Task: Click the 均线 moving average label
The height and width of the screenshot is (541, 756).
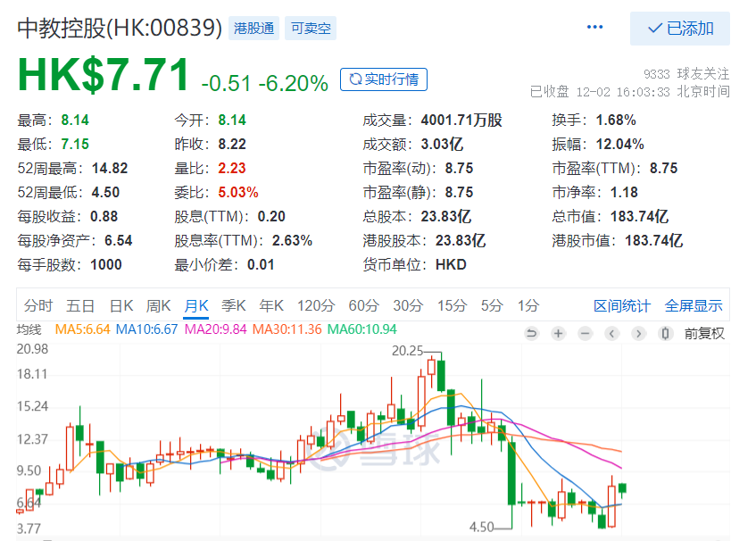Action: point(29,329)
